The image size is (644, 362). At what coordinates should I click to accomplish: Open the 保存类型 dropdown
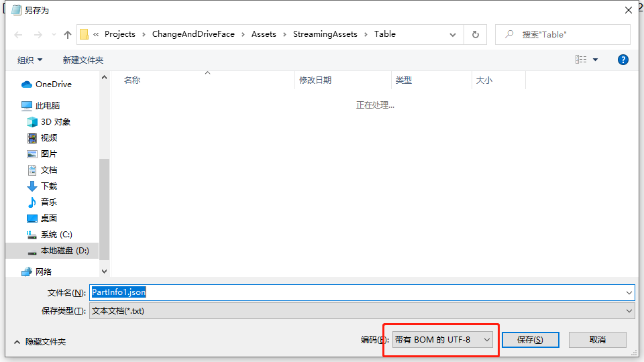click(362, 310)
